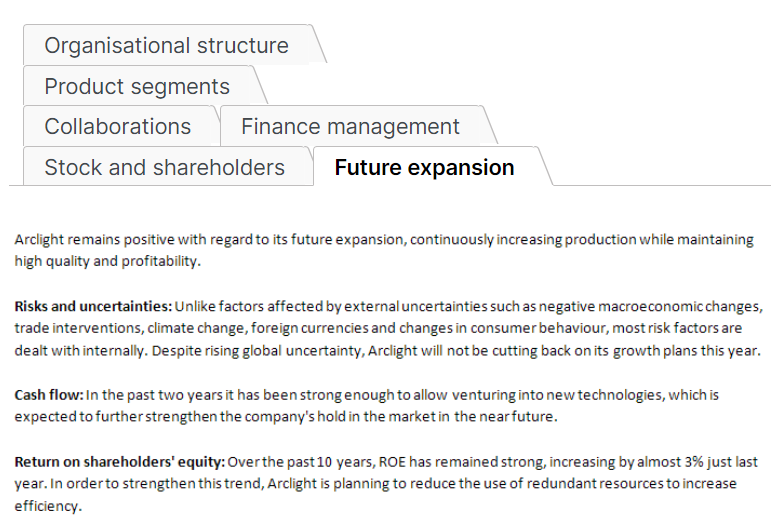Image resolution: width=775 pixels, height=531 pixels.
Task: View the Stock and shareholders tab
Action: (165, 167)
